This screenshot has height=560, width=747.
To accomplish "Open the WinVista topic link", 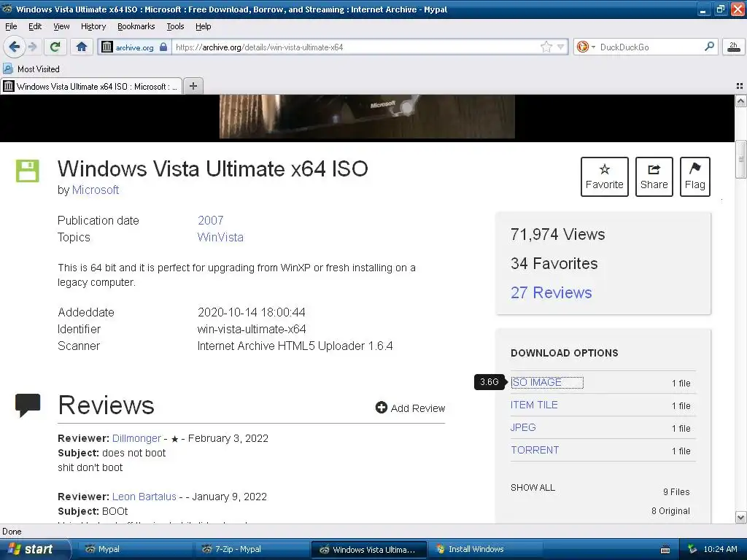I will [220, 237].
